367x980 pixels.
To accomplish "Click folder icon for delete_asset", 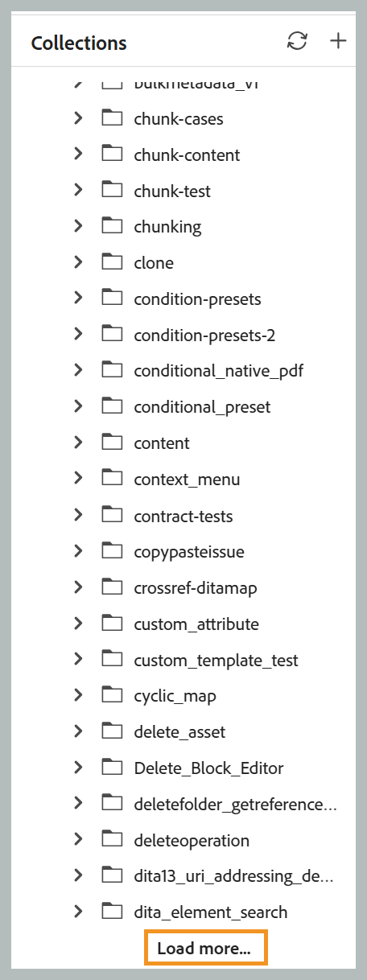I will pyautogui.click(x=112, y=731).
